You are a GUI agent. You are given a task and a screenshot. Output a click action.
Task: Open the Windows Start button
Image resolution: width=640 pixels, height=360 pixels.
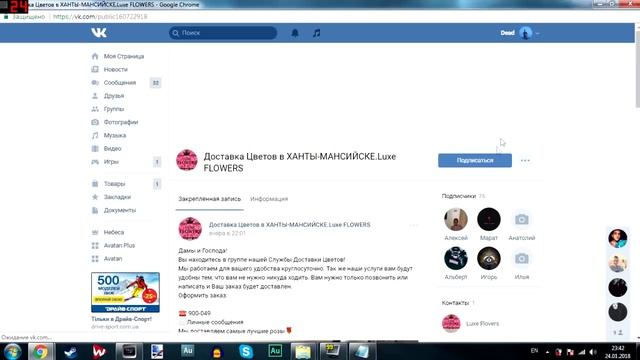tap(12, 351)
